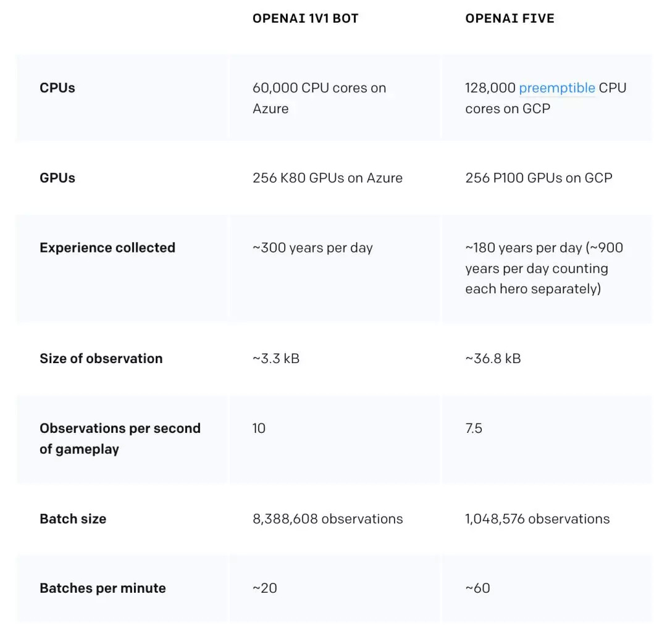Click the "~60" batches per minute value

coord(477,588)
